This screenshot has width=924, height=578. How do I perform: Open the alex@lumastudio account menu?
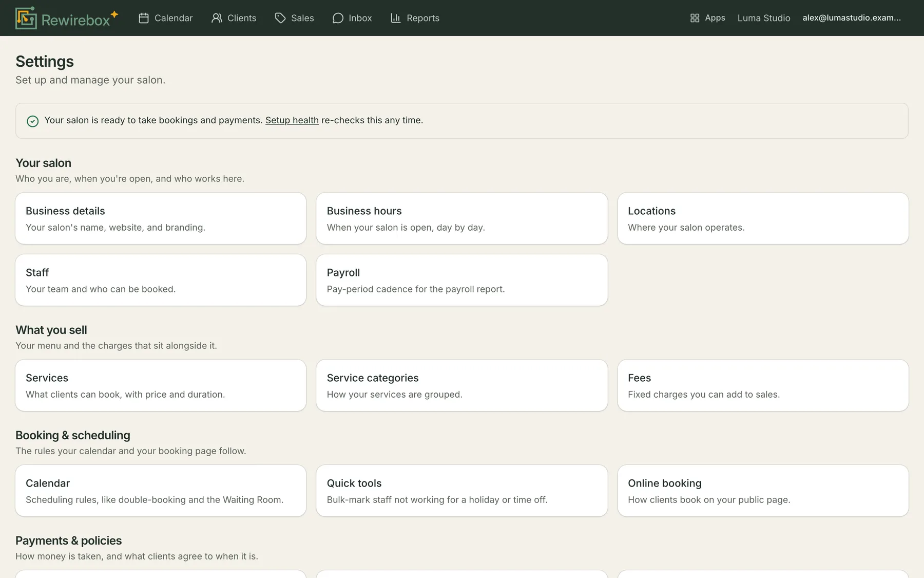852,18
